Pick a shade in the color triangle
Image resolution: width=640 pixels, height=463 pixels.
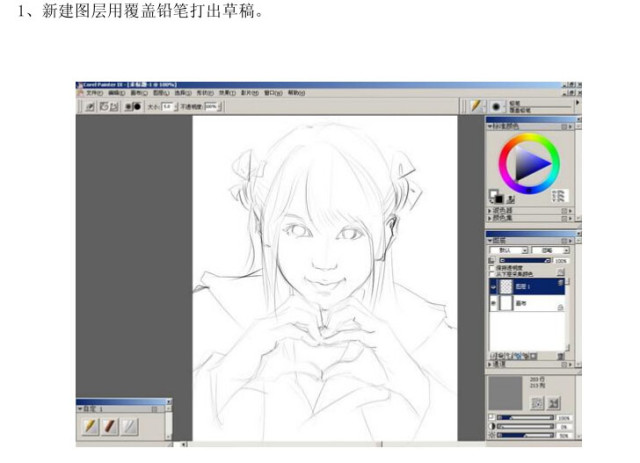(529, 164)
